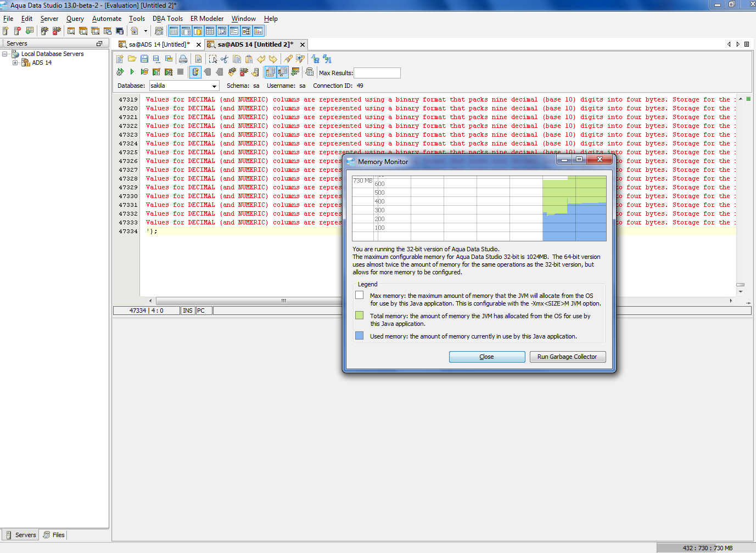Click the Print icon in editor toolbar
The height and width of the screenshot is (553, 756).
[183, 59]
